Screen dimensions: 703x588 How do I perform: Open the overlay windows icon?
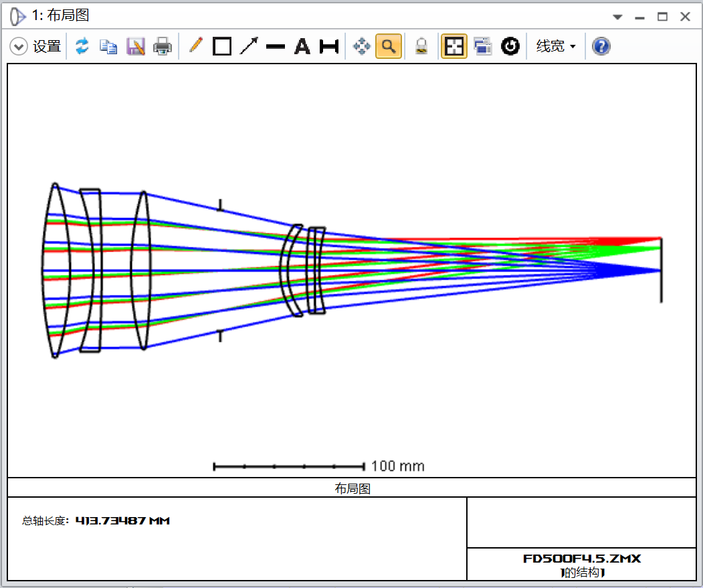[482, 46]
